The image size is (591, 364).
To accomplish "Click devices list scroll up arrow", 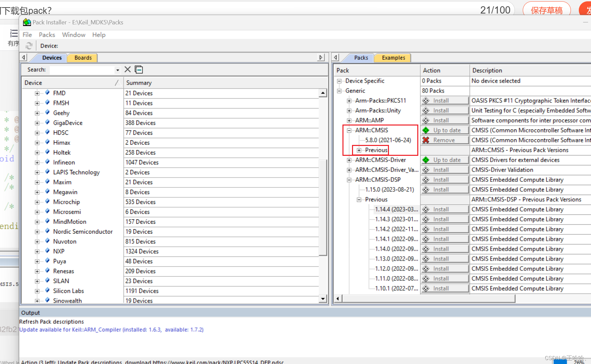I will click(323, 93).
